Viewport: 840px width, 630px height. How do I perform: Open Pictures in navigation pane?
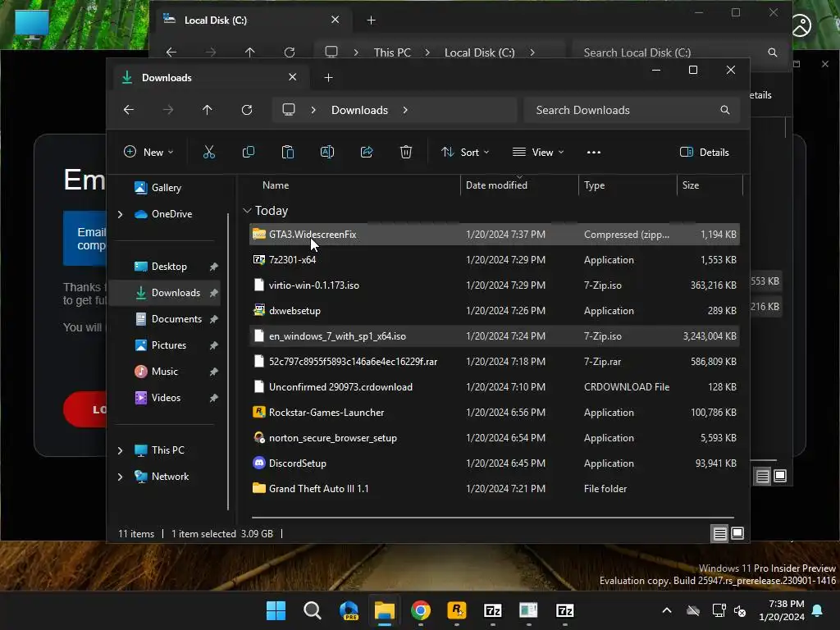[x=169, y=345]
